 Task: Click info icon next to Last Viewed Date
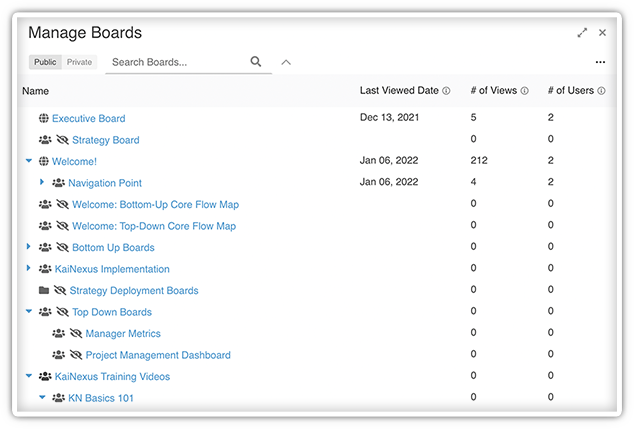(446, 91)
